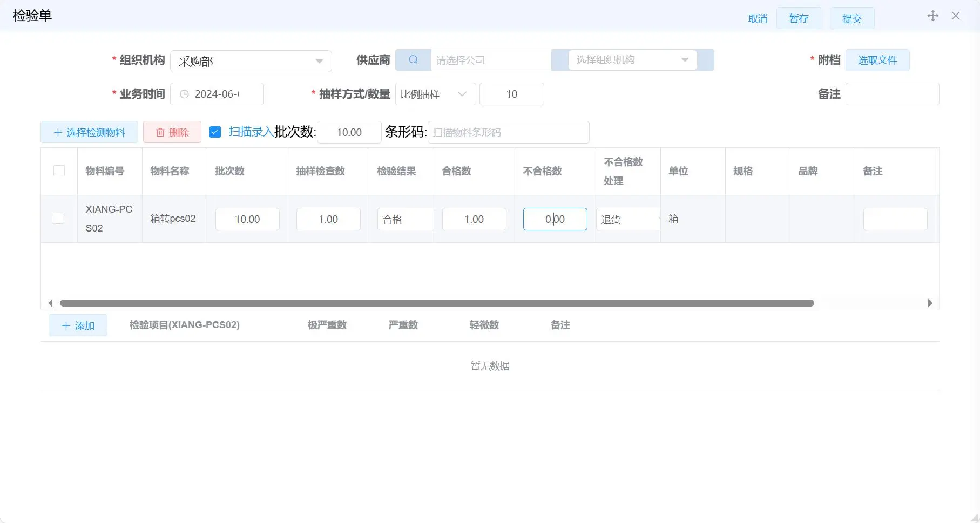
Task: Click the 提交 button
Action: pyautogui.click(x=851, y=18)
